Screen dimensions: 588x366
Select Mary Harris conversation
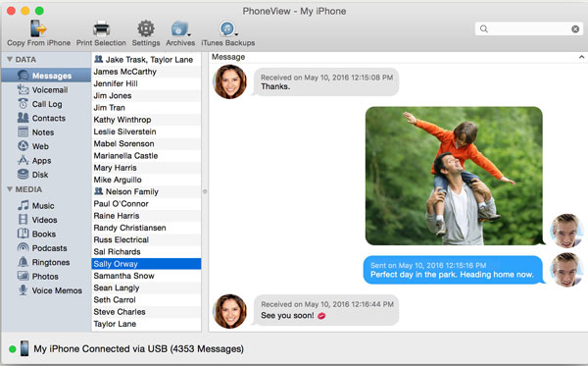click(x=146, y=168)
